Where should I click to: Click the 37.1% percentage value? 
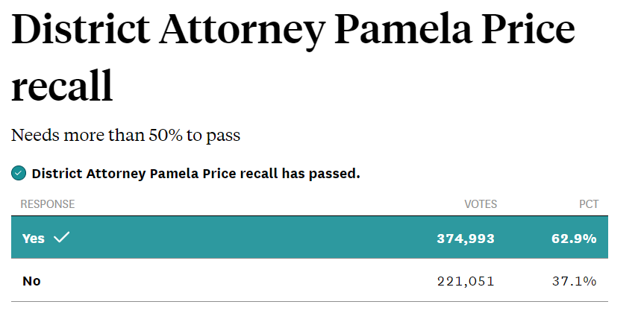[x=574, y=281]
